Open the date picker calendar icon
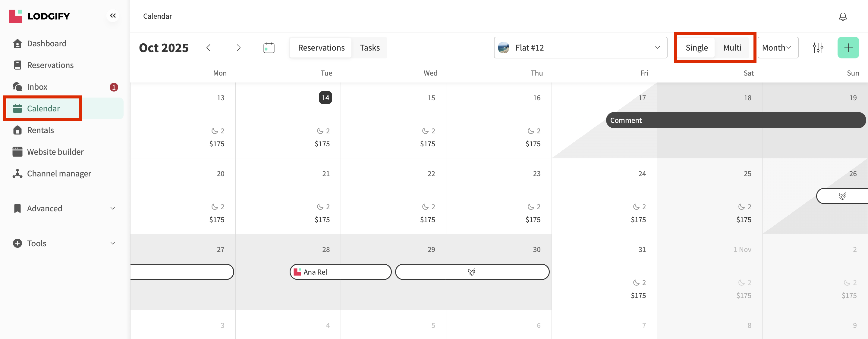868x339 pixels. [x=269, y=48]
